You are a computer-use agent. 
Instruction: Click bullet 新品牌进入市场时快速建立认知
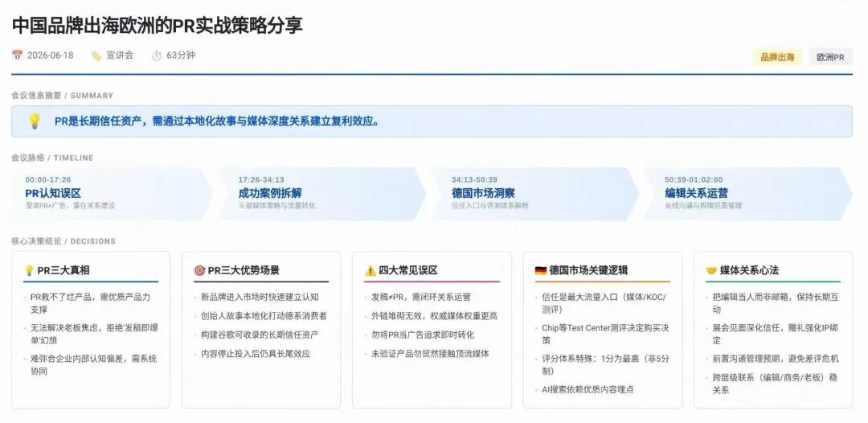(x=260, y=298)
